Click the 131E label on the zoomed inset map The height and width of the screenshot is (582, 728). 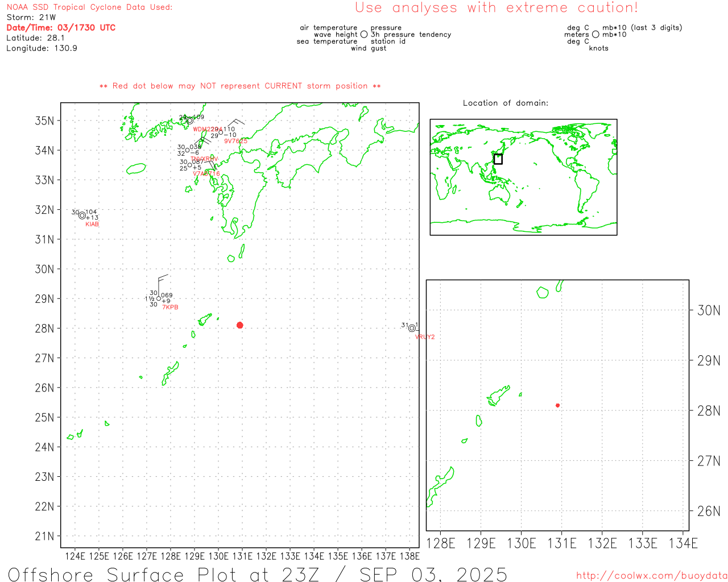[562, 543]
